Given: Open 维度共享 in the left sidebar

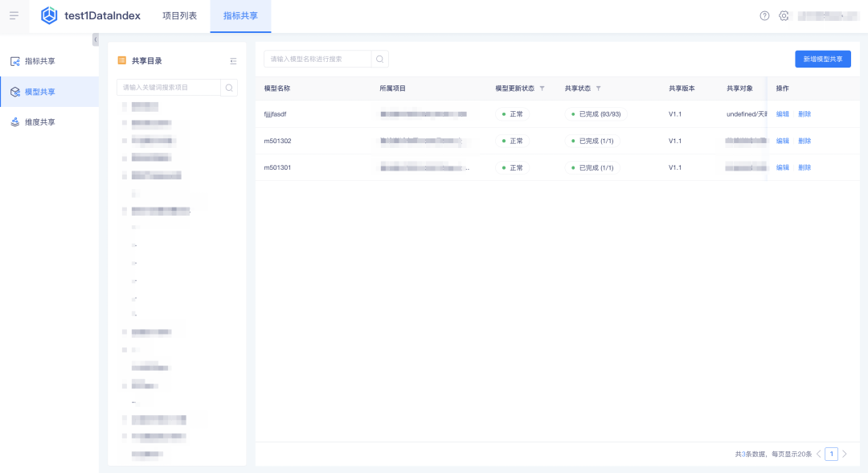Looking at the screenshot, I should click(x=39, y=122).
